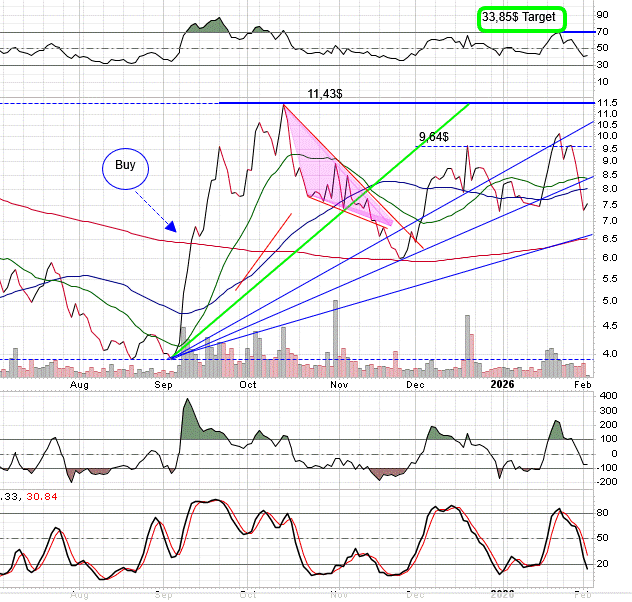This screenshot has width=632, height=602.
Task: Click the "90" value on the RSI scale
Action: tap(602, 15)
